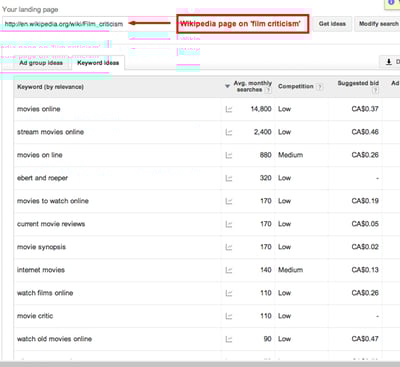
Task: Open trend chart icon for movies on line
Action: 229,155
